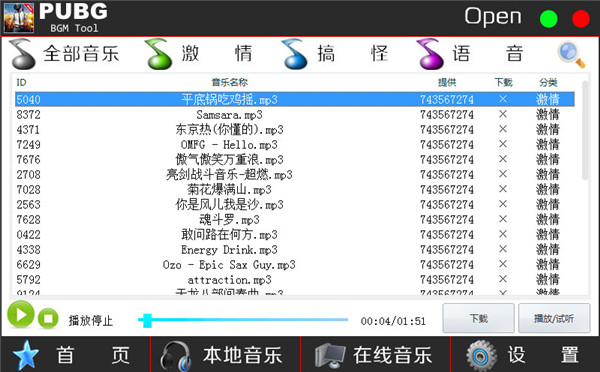Image resolution: width=600 pixels, height=372 pixels.
Task: Click the green play button
Action: click(x=21, y=314)
